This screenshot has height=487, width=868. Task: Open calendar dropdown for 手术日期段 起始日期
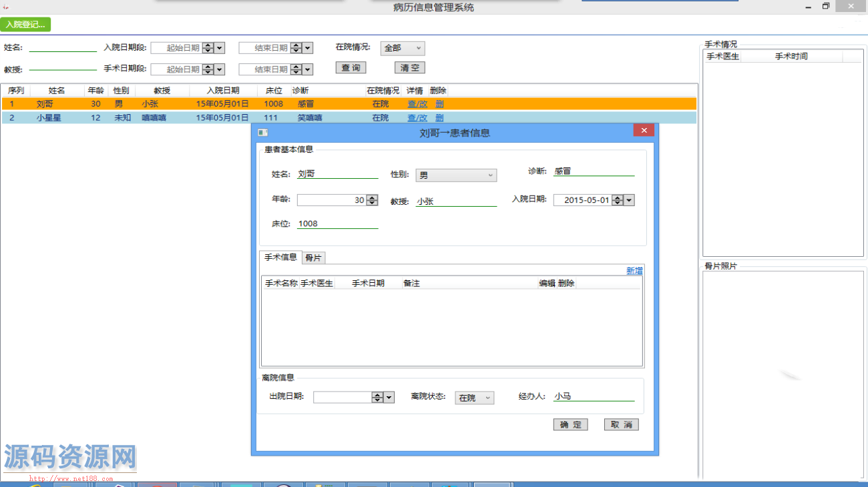220,69
